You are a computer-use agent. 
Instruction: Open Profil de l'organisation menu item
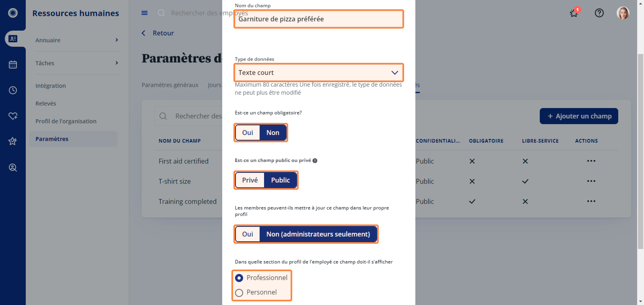click(x=66, y=121)
